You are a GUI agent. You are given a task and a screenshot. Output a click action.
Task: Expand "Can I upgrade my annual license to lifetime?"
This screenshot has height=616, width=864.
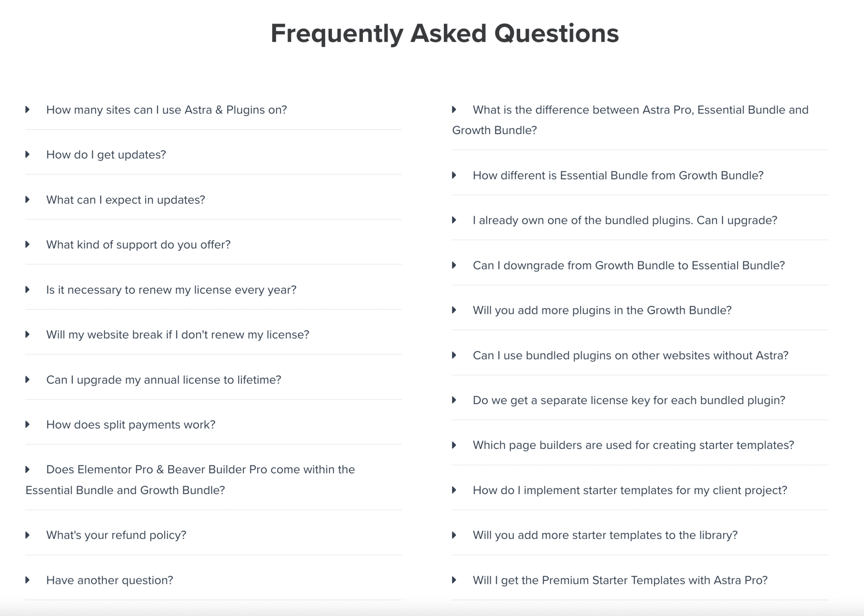pos(164,380)
